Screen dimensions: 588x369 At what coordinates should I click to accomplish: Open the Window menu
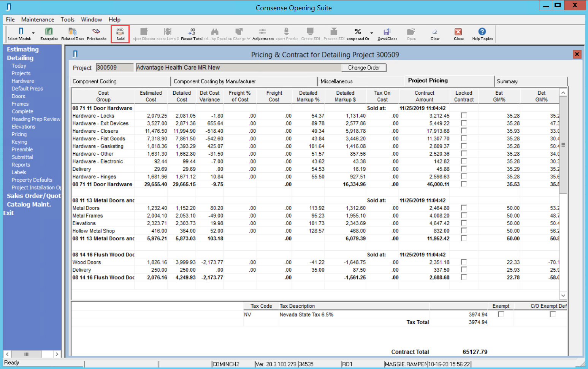click(x=91, y=19)
